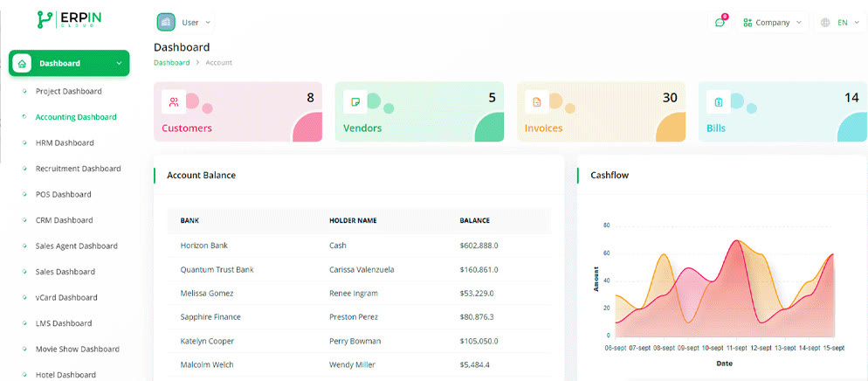Open Hotel Dashboard
868x381 pixels.
coord(65,375)
